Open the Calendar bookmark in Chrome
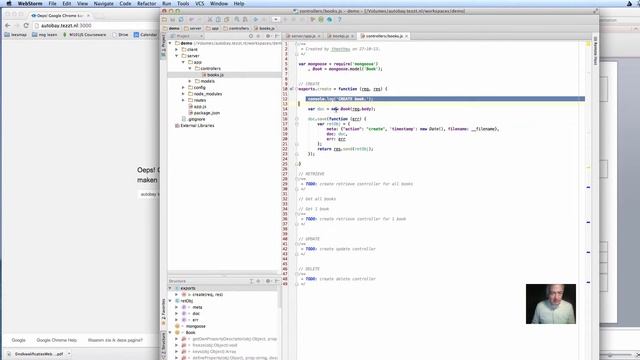640x360 pixels. pyautogui.click(x=145, y=35)
